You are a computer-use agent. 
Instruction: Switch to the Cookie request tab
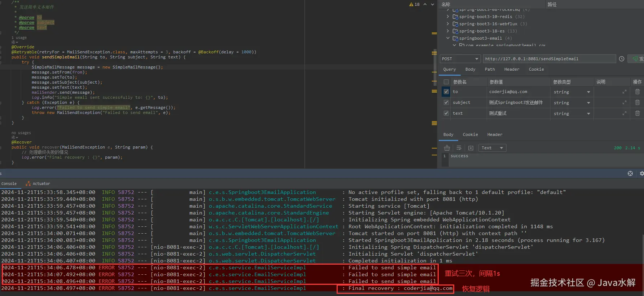[536, 69]
